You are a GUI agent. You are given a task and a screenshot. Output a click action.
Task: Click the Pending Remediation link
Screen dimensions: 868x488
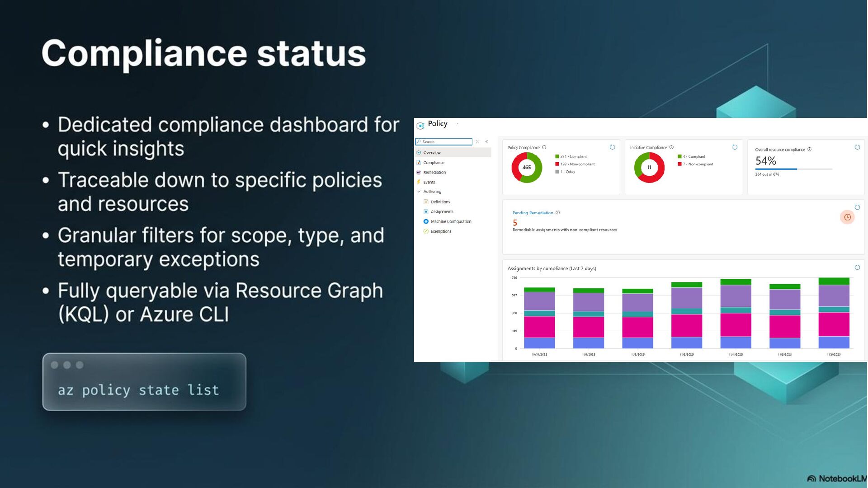click(533, 213)
